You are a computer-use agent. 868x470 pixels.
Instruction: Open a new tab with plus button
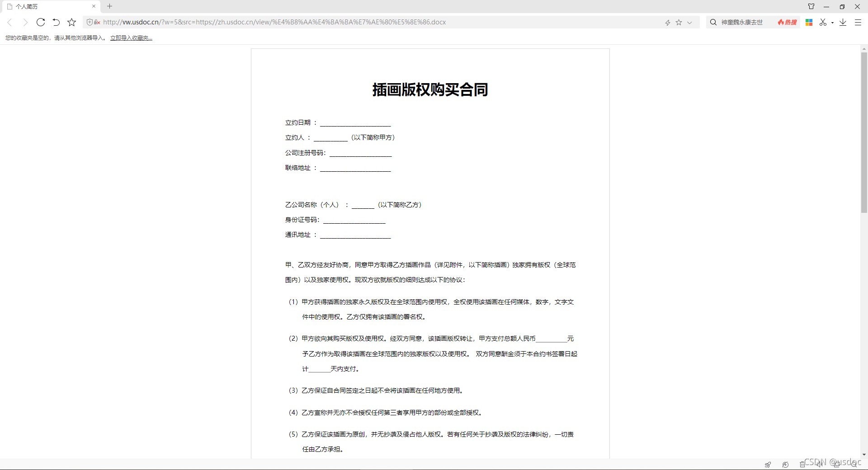[109, 6]
